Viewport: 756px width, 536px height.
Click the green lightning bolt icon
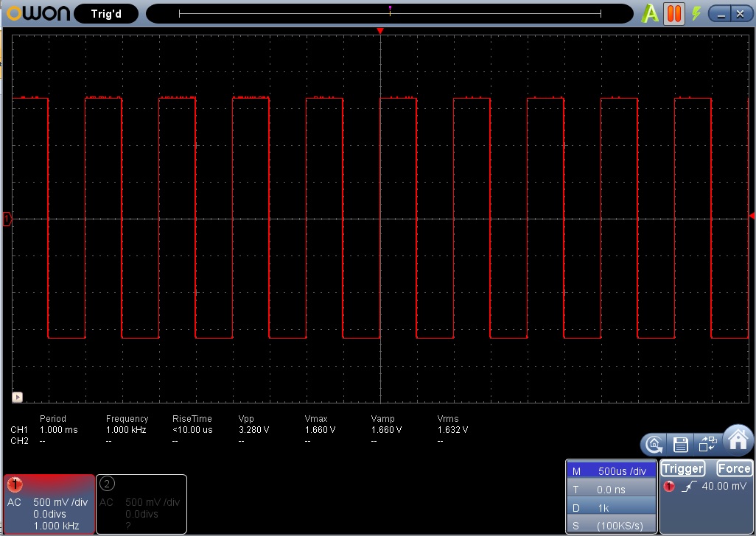695,13
